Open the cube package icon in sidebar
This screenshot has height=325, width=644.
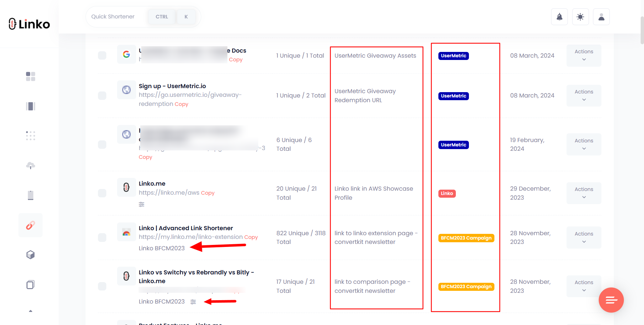[31, 255]
